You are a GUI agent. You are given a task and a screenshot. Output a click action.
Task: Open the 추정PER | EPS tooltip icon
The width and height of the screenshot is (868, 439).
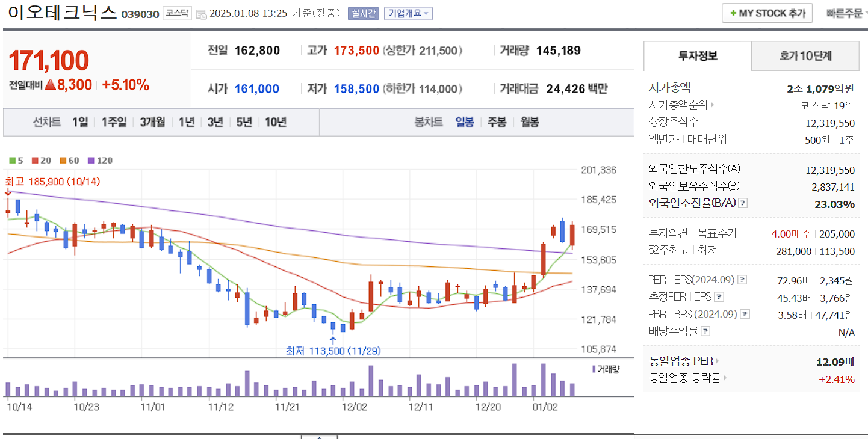click(x=718, y=297)
